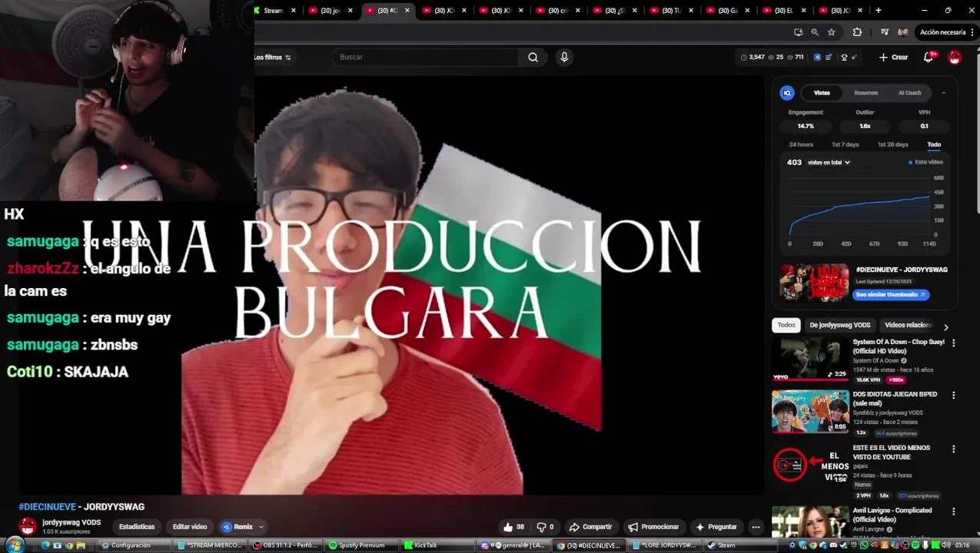Open Crear menu button
This screenshot has height=553, width=980.
894,58
